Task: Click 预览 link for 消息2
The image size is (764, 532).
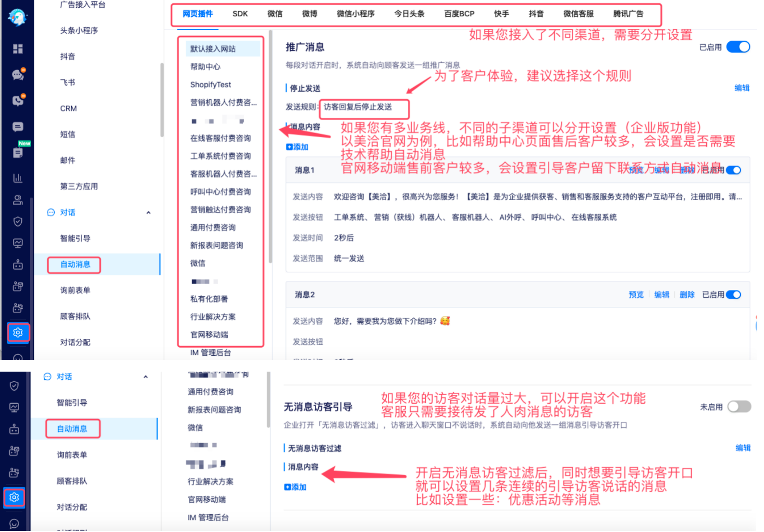Action: tap(636, 295)
